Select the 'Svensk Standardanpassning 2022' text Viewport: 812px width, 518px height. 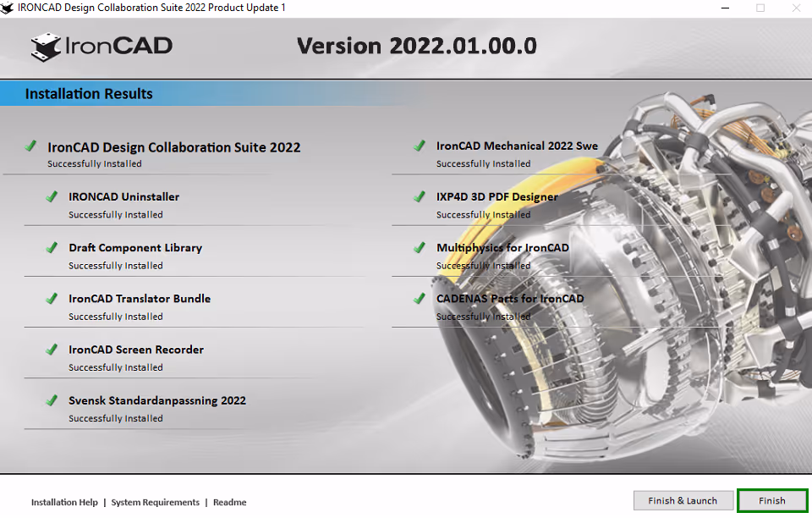pos(157,401)
